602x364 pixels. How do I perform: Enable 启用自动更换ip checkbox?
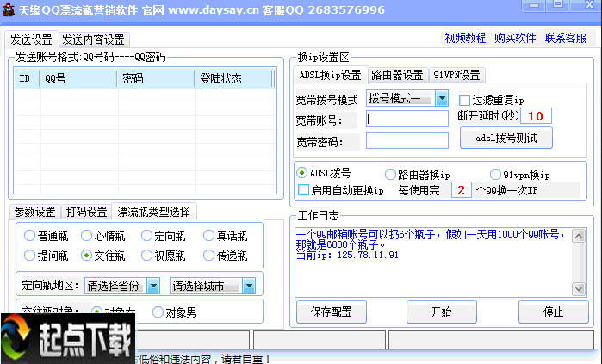303,190
